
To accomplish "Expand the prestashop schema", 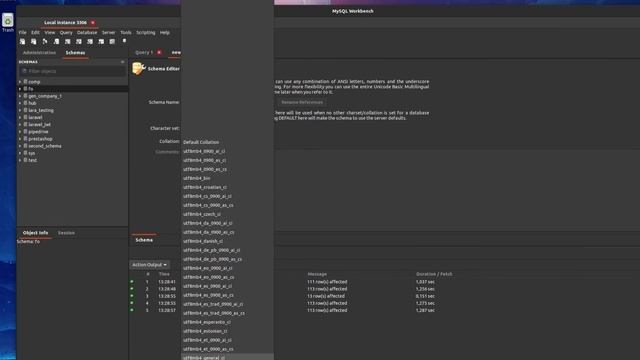I will (x=20, y=139).
